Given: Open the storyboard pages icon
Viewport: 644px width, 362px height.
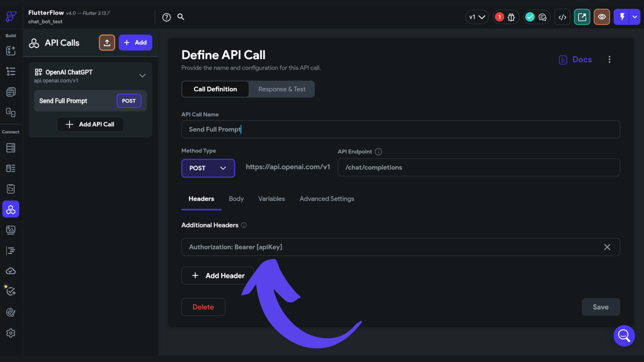Looking at the screenshot, I should 10,92.
